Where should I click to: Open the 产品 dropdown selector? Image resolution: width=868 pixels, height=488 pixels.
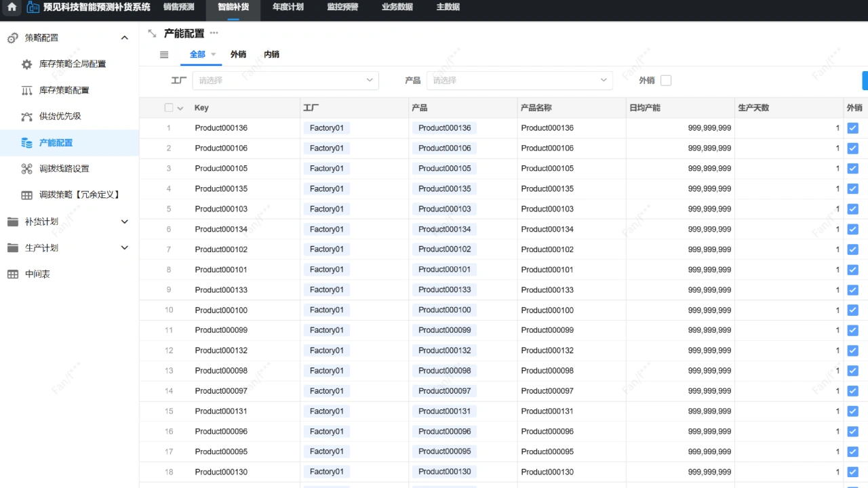click(519, 81)
